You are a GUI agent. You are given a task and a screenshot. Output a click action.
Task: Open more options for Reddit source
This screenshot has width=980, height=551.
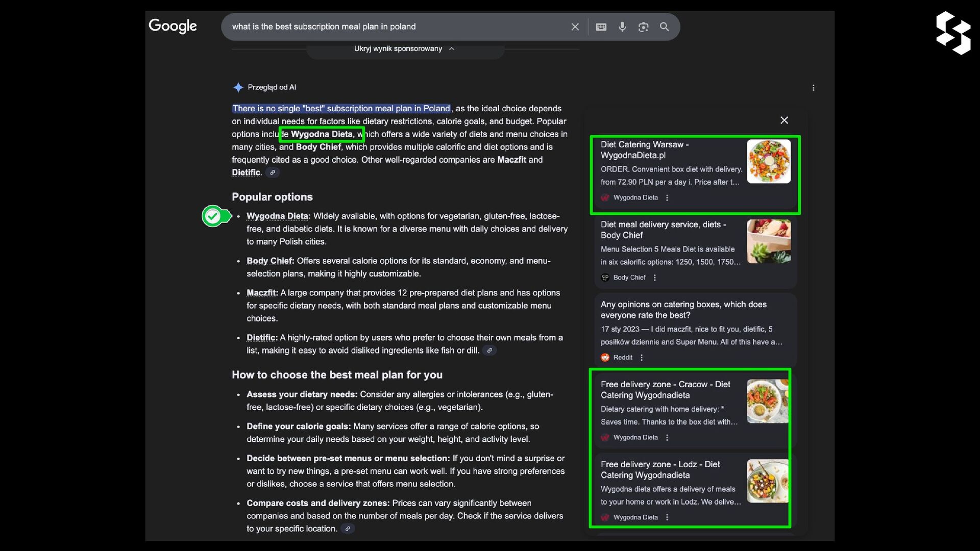tap(642, 358)
